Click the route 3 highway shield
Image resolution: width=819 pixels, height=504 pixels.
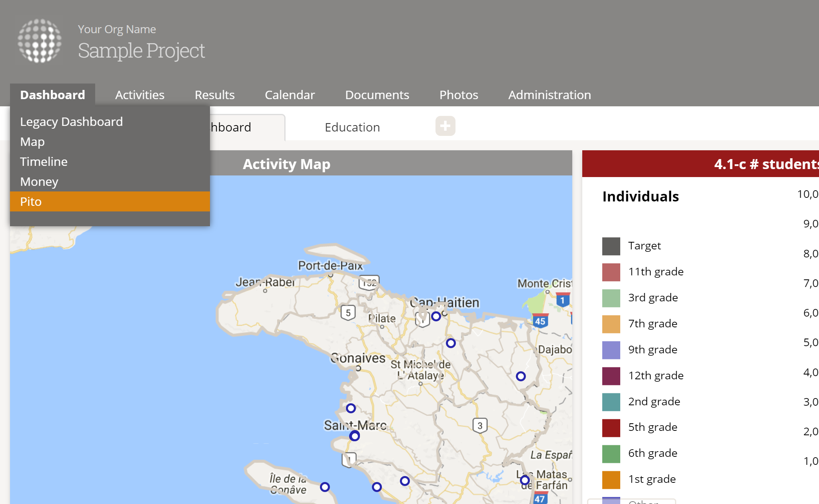[480, 426]
